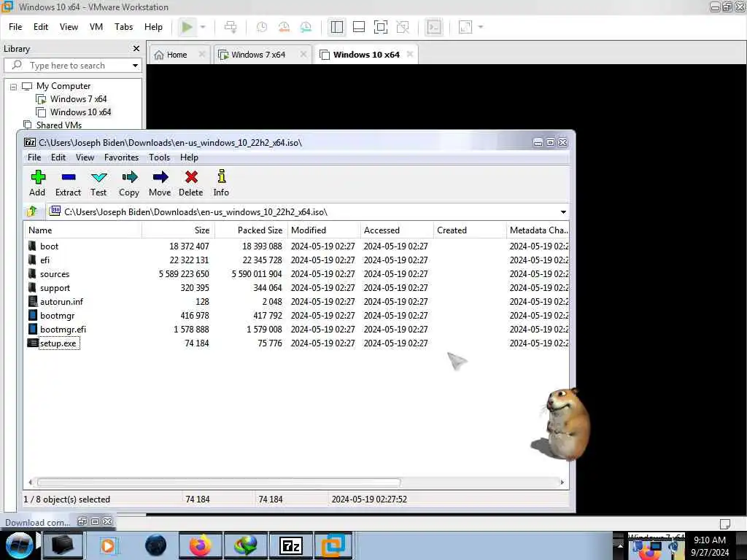This screenshot has height=560, width=747.
Task: Select the sources folder row
Action: [x=298, y=274]
